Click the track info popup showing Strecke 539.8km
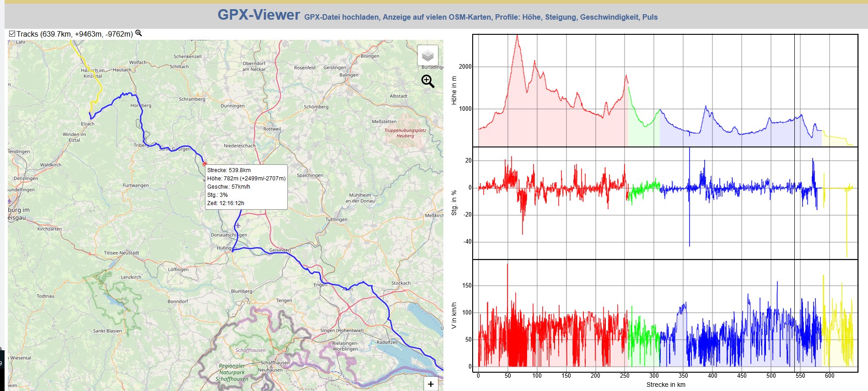This screenshot has width=868, height=391. click(246, 187)
